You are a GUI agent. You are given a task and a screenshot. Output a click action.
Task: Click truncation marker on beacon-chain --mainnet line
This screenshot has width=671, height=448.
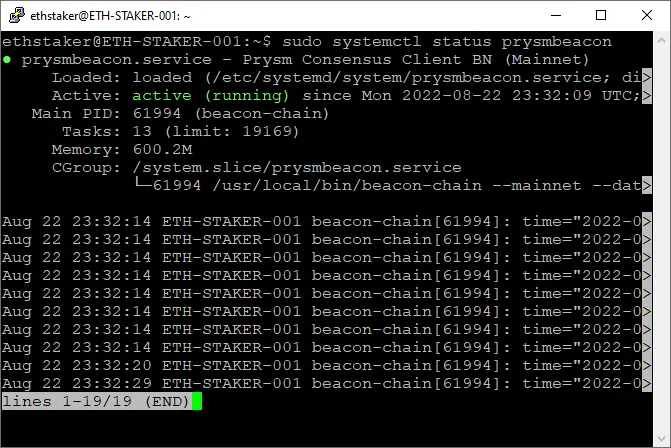point(647,185)
